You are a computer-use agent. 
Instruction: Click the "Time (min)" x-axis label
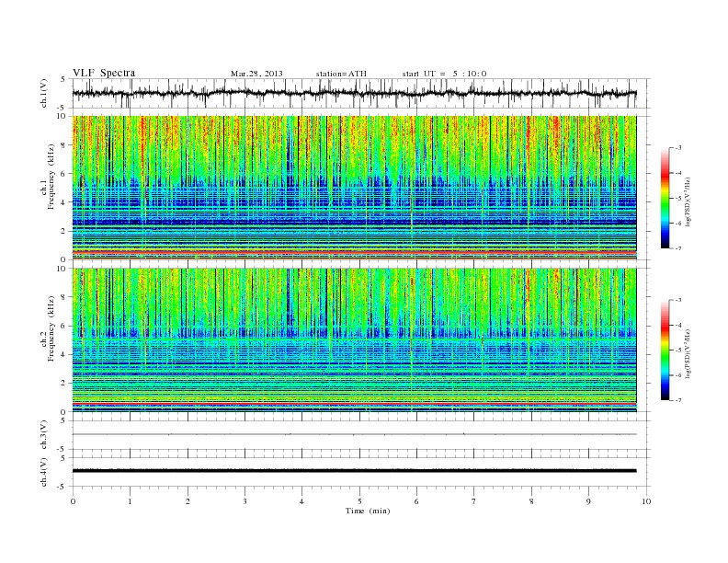click(368, 511)
